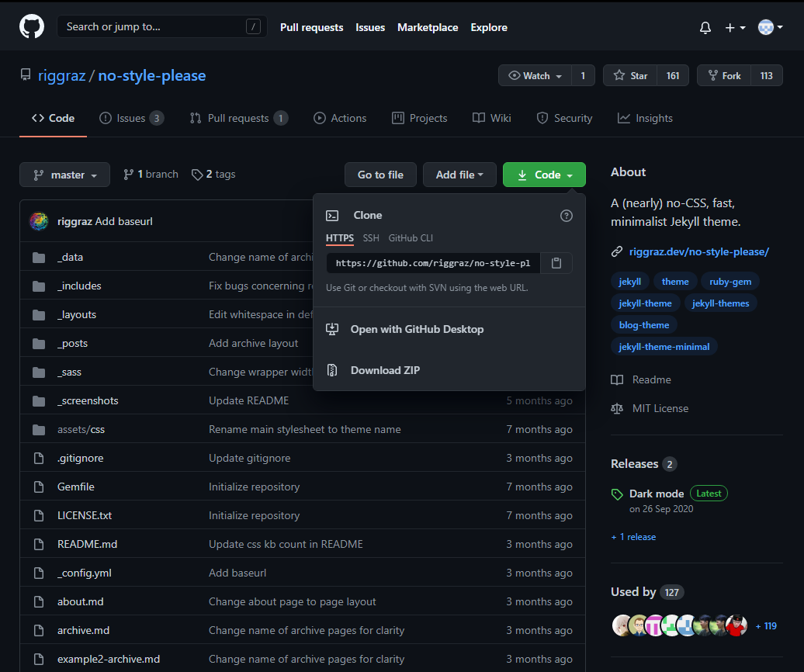804x672 pixels.
Task: Click the HTTPS clone URL text field
Action: pyautogui.click(x=433, y=263)
